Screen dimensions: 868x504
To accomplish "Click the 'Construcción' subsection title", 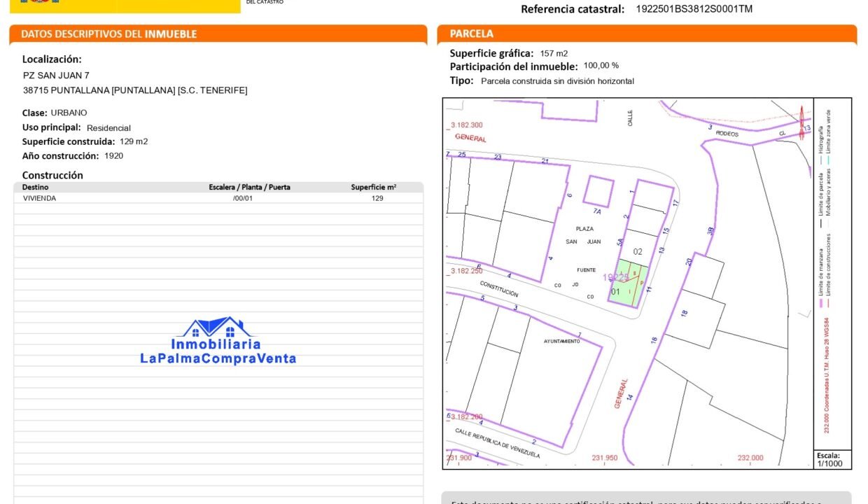I will [x=52, y=175].
